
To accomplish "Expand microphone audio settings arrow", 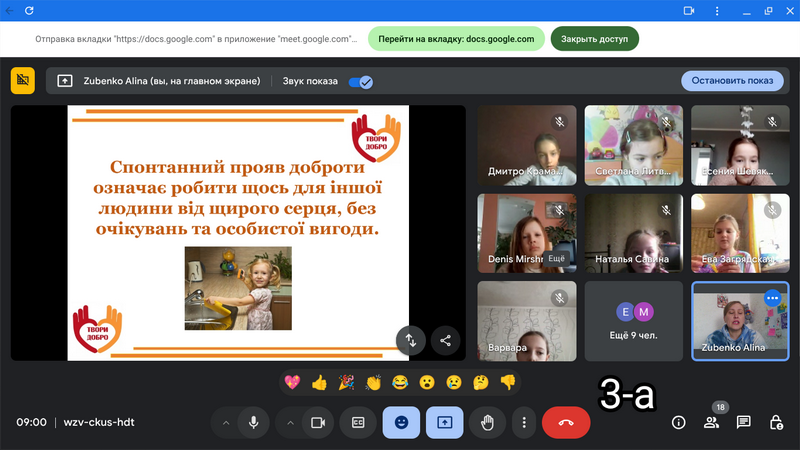I will (x=226, y=422).
